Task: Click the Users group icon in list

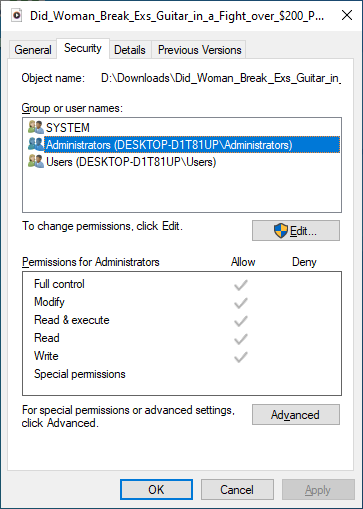Action: 36,162
